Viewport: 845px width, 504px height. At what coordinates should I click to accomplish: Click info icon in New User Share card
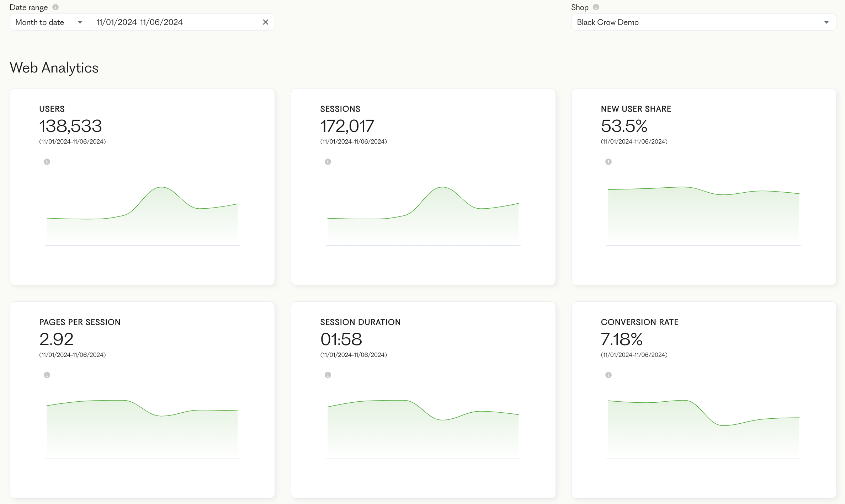(608, 162)
